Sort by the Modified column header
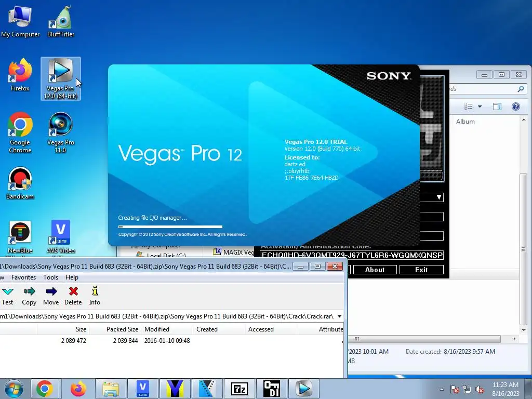The image size is (532, 399). (x=167, y=329)
